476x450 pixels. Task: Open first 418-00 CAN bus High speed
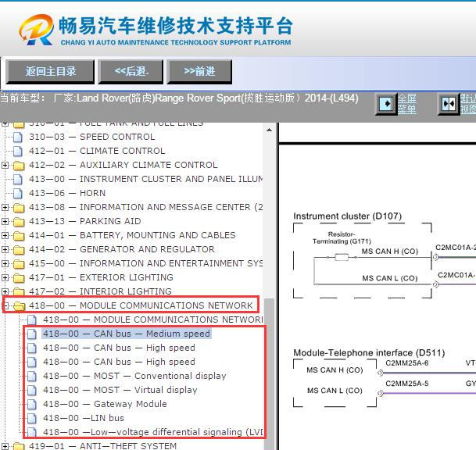[x=119, y=348]
